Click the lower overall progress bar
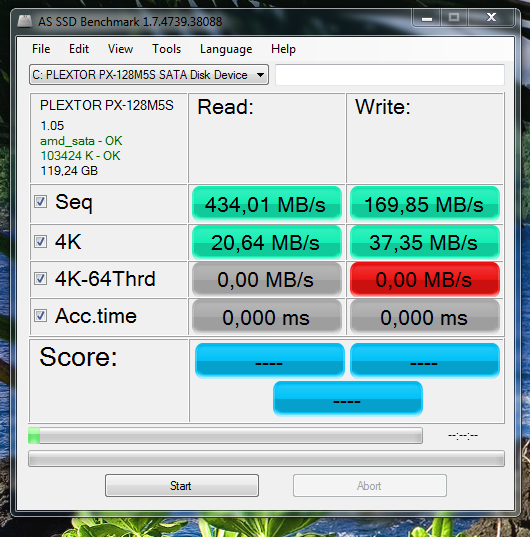 click(x=266, y=459)
